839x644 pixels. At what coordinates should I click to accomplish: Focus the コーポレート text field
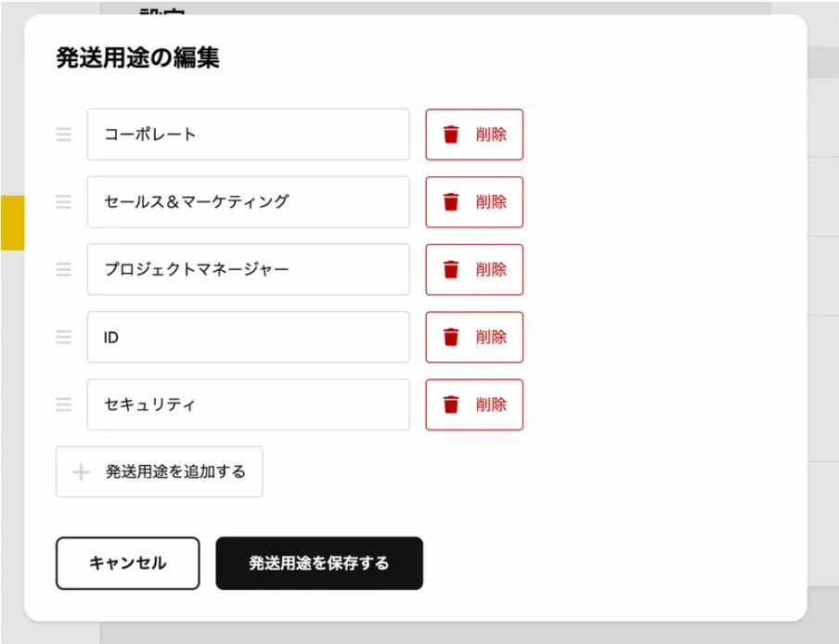[x=249, y=135]
